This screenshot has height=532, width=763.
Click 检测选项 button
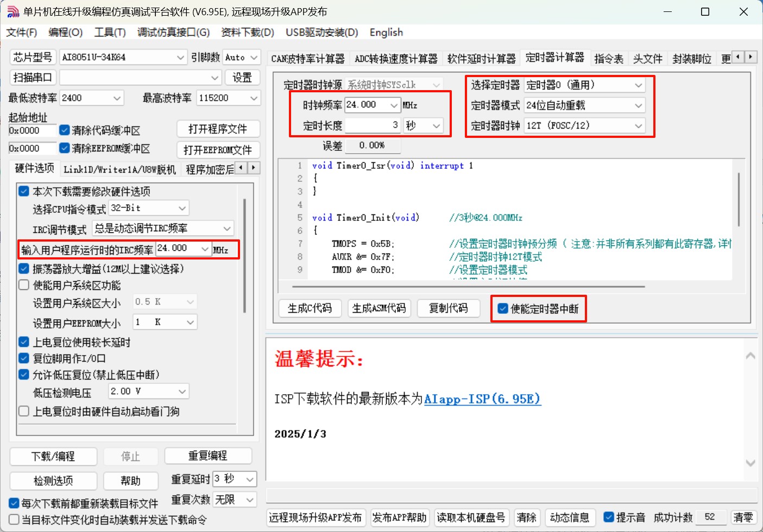point(53,481)
